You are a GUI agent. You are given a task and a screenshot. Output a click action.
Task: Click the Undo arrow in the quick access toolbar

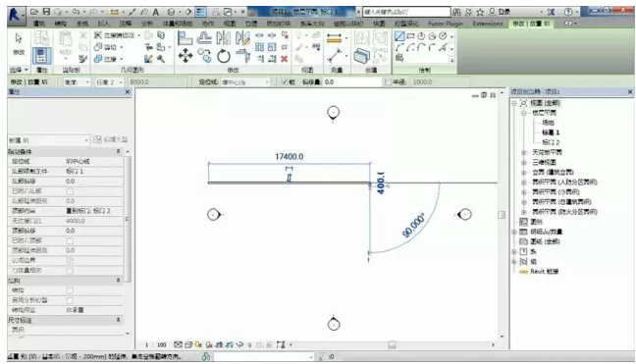point(76,12)
